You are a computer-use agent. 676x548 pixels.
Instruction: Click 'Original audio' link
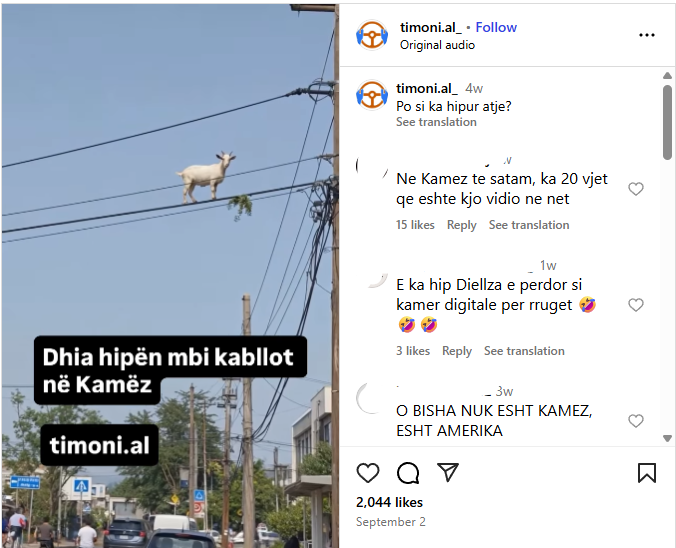pos(437,45)
